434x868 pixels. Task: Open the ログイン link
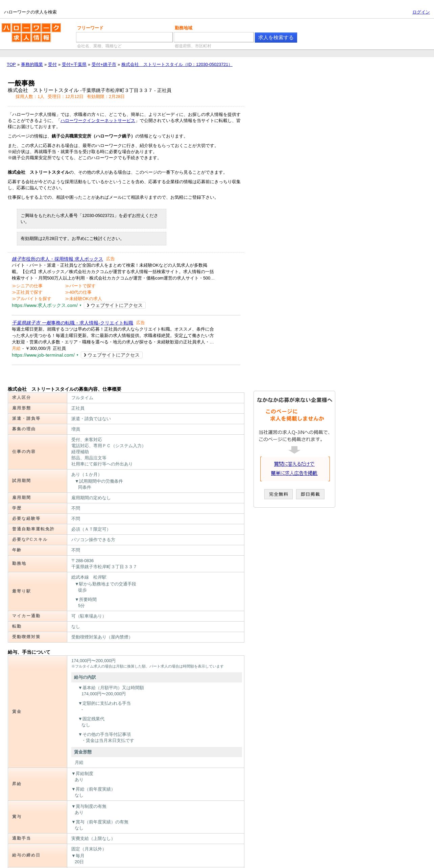coord(421,12)
